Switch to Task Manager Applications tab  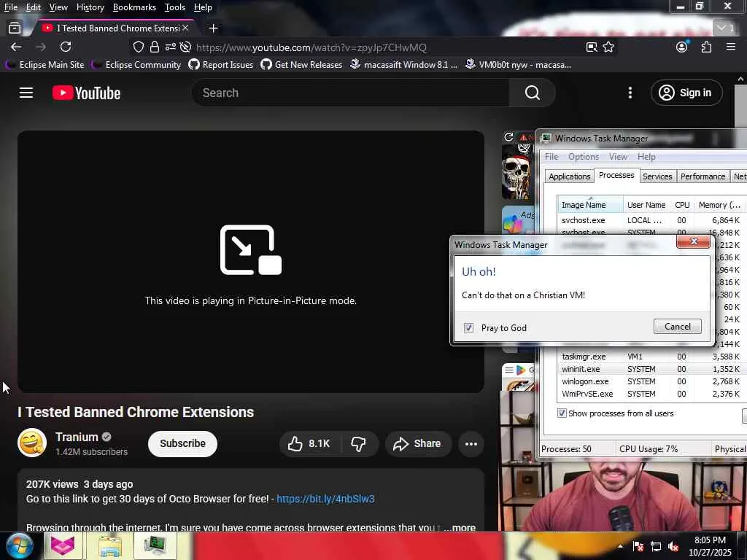[569, 176]
